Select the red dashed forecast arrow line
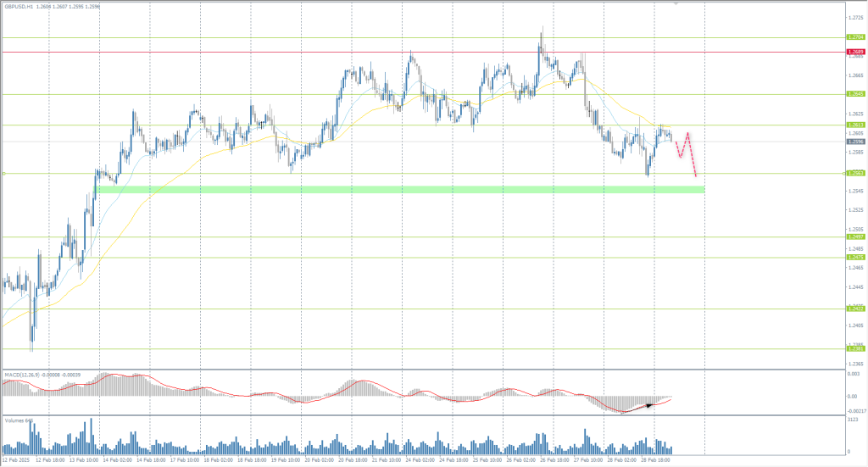Screen dimensions: 868x467 [x=687, y=151]
